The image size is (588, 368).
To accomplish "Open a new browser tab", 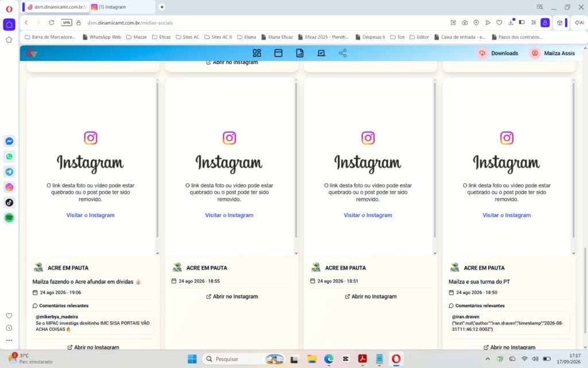I will 161,7.
